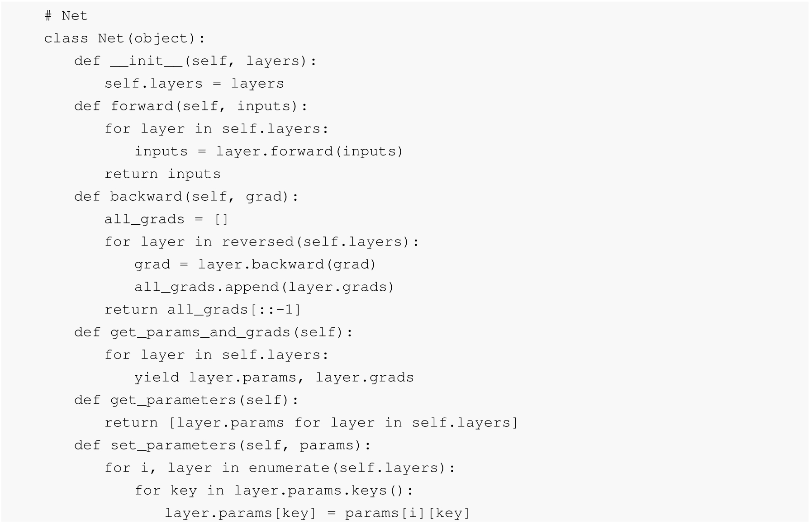Place cursor on 'self.layers = layers'
Image resolution: width=812 pixels, height=529 pixels.
pyautogui.click(x=194, y=84)
